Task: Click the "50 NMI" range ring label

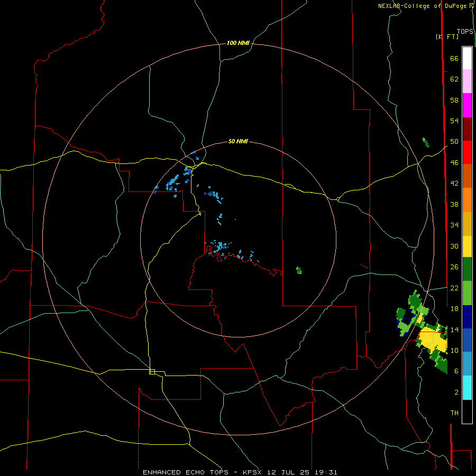Action: pos(238,141)
